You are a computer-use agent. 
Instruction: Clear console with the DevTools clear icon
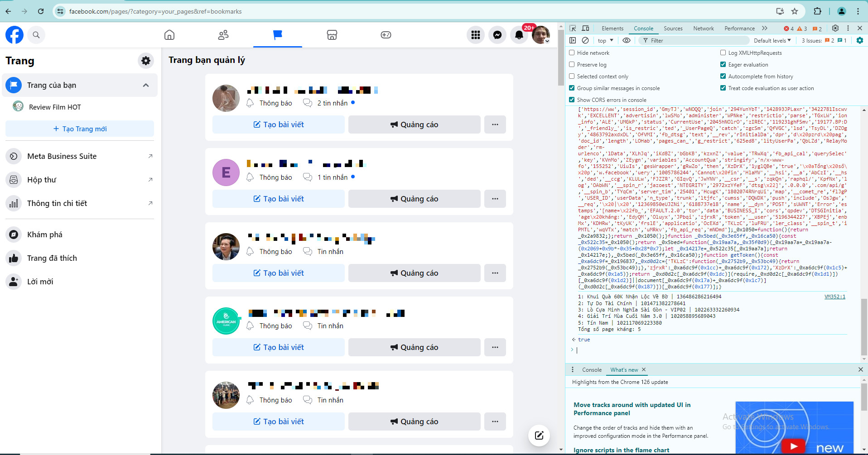pyautogui.click(x=585, y=40)
